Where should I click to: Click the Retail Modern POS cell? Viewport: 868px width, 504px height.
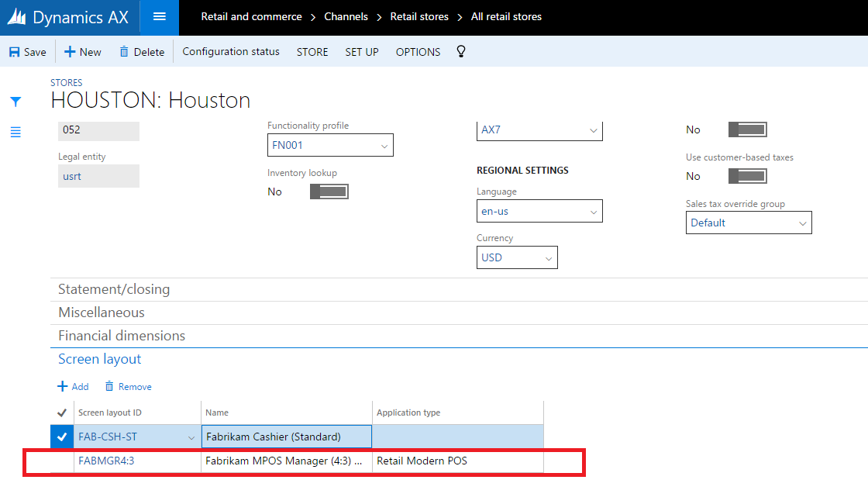point(458,461)
